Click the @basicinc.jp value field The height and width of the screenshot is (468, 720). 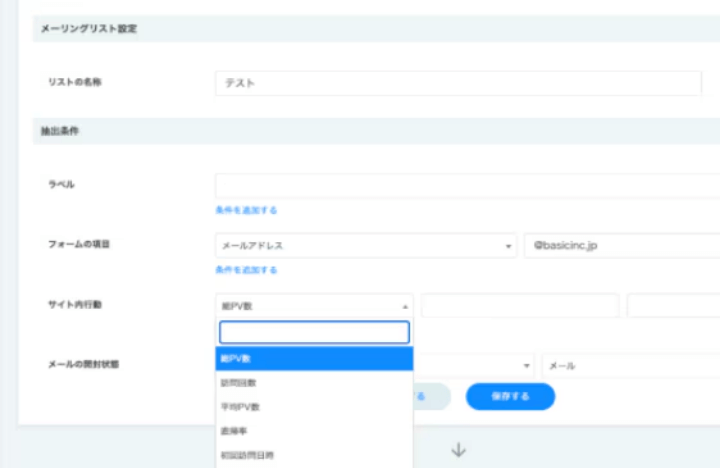point(621,246)
